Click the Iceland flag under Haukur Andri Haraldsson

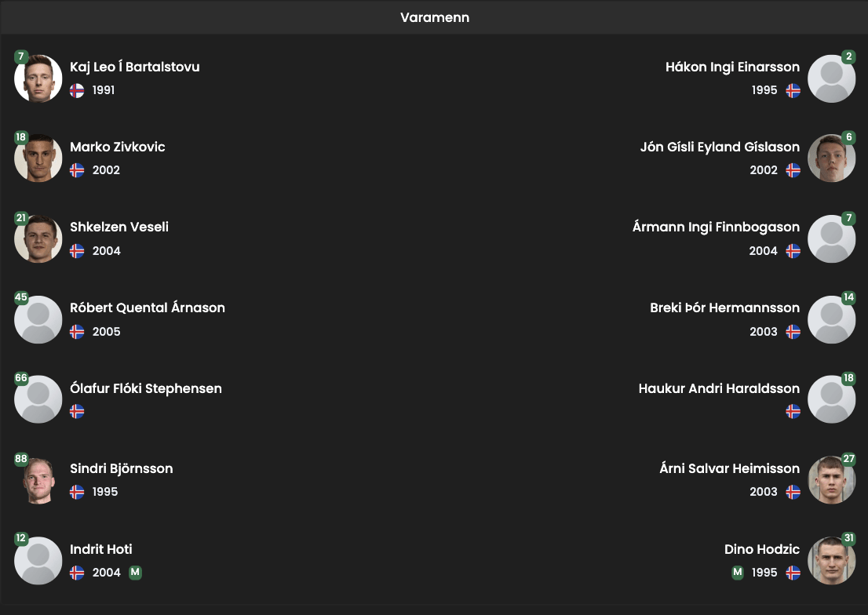pos(793,411)
